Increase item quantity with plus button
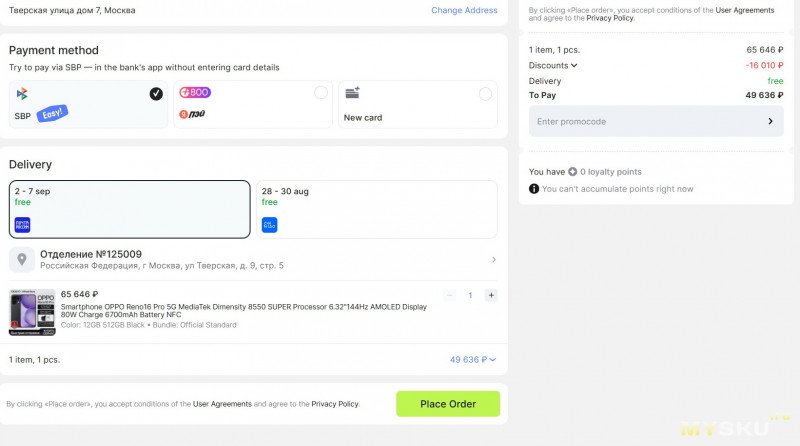Image resolution: width=800 pixels, height=446 pixels. pos(491,295)
